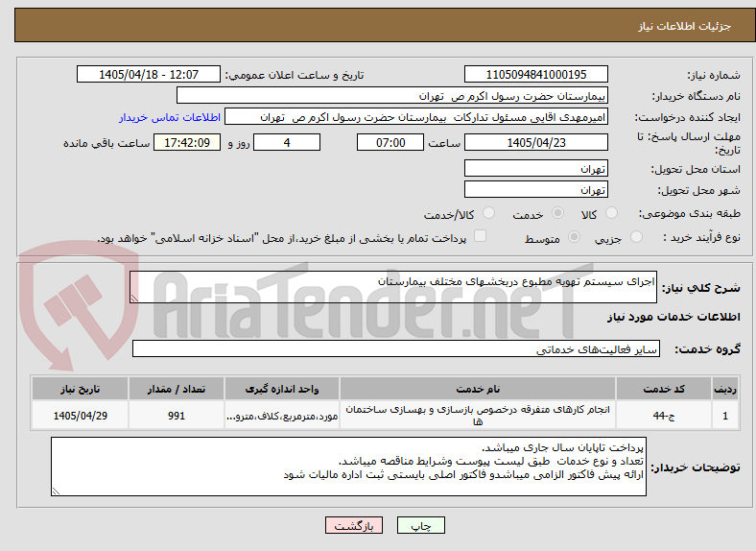Click the ساعت باقی مانده label

click(x=106, y=143)
